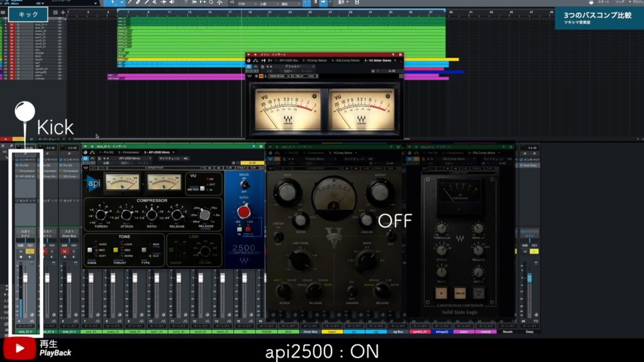
Task: Open Compressor insert on kick_01 2 channel
Action: pos(26,171)
